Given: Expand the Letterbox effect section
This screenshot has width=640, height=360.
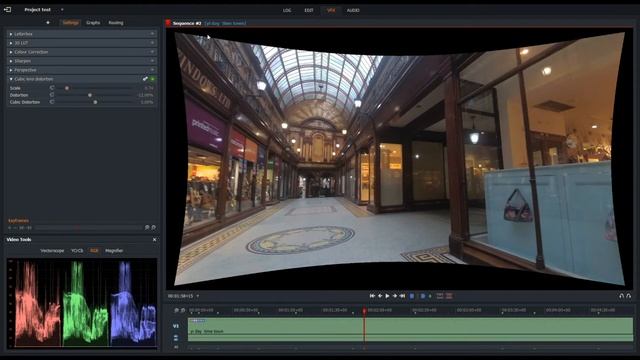Looking at the screenshot, I should click(x=11, y=34).
